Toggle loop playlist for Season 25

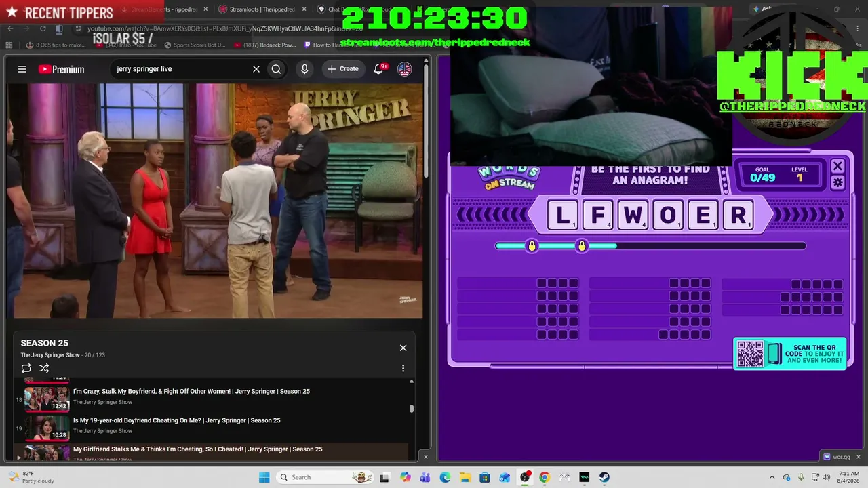pos(26,368)
